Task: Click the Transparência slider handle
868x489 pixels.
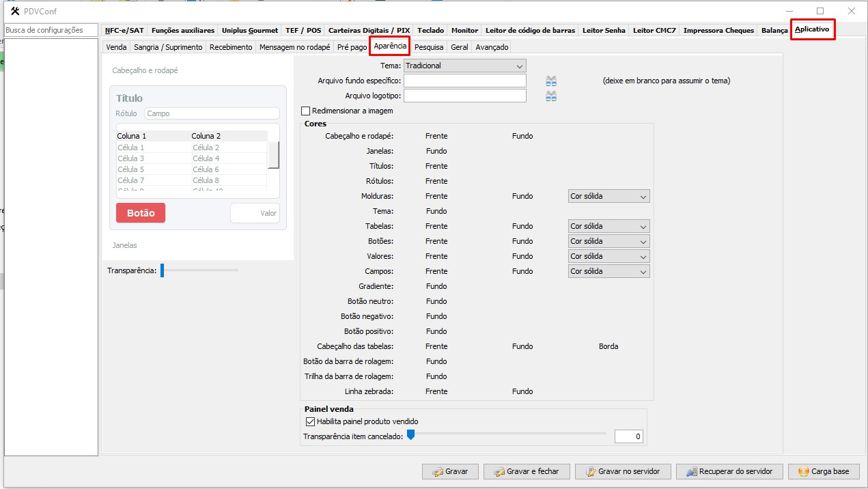Action: click(163, 270)
